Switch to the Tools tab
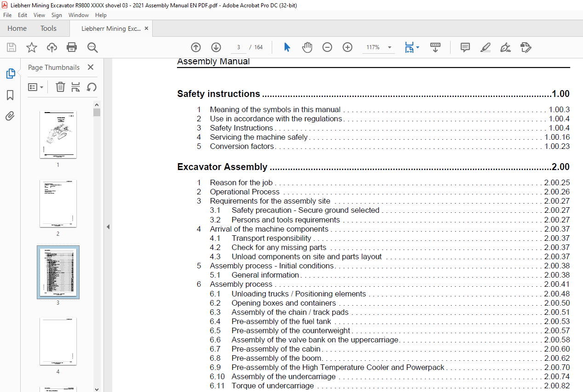The height and width of the screenshot is (392, 583). click(48, 28)
